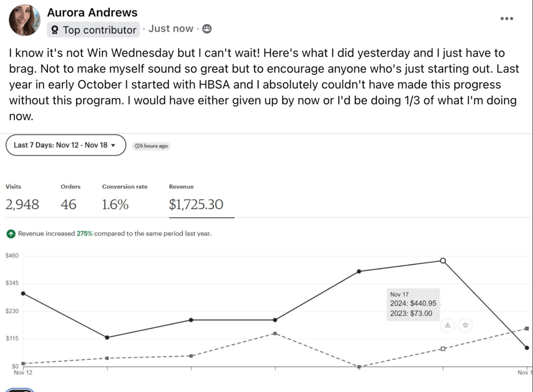This screenshot has width=533, height=392.
Task: Click the green 275% increase text
Action: click(x=84, y=234)
